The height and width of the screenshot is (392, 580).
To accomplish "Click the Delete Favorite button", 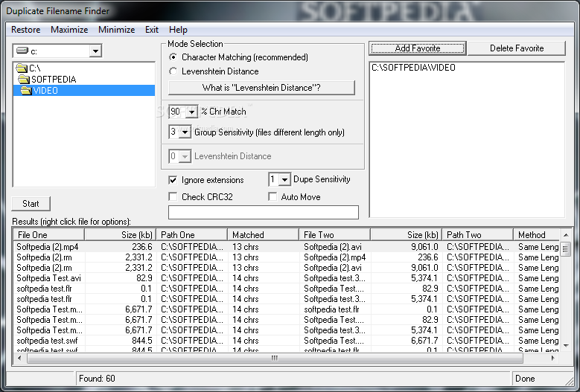I will (517, 48).
